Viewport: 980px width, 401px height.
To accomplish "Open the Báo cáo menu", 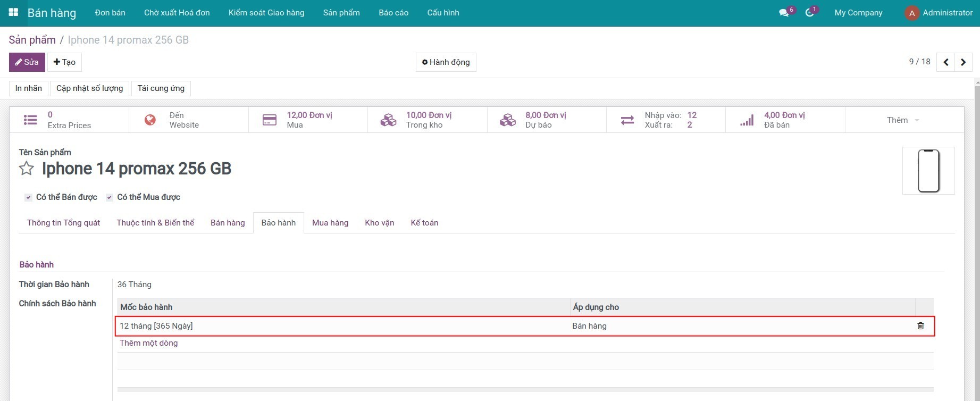I will (x=393, y=13).
